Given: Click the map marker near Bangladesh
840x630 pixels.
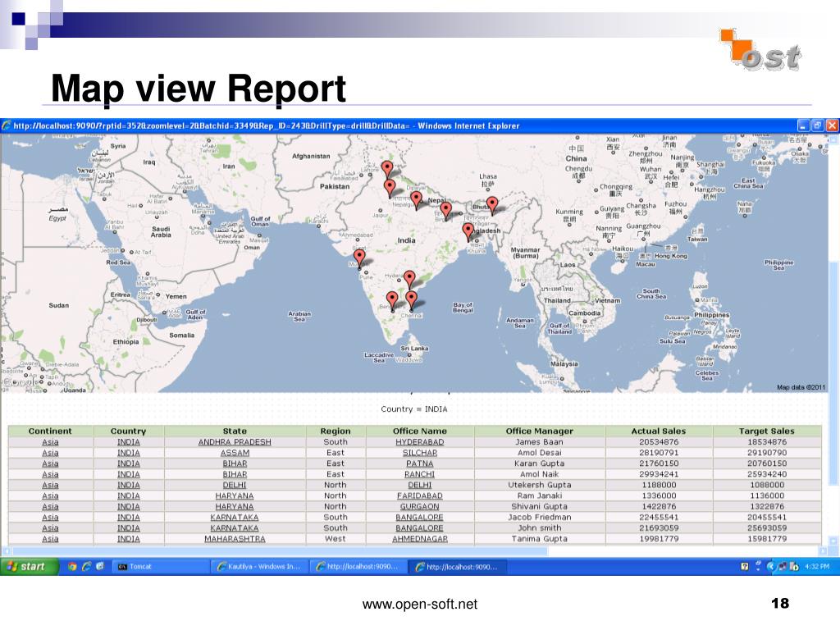Looking at the screenshot, I should tap(468, 231).
